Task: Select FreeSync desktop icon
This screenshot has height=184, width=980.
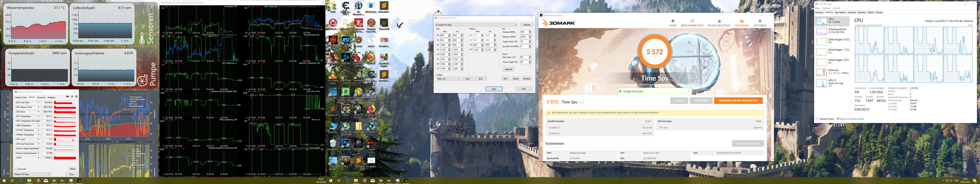Action: (x=371, y=127)
